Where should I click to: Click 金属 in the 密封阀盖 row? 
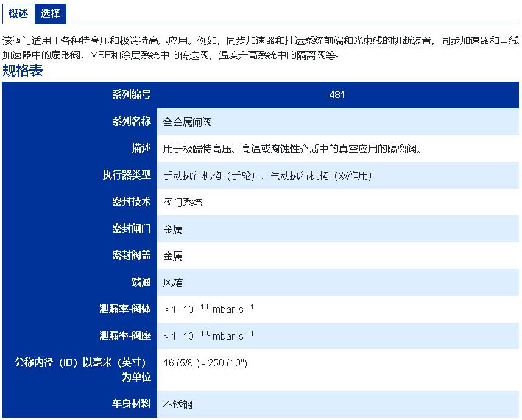(x=173, y=256)
